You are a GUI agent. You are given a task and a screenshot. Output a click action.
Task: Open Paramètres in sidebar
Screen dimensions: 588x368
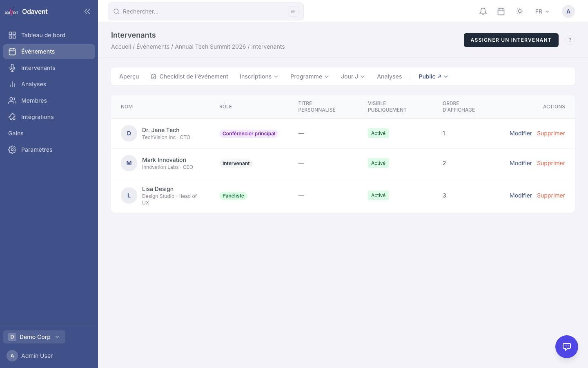tap(49, 150)
